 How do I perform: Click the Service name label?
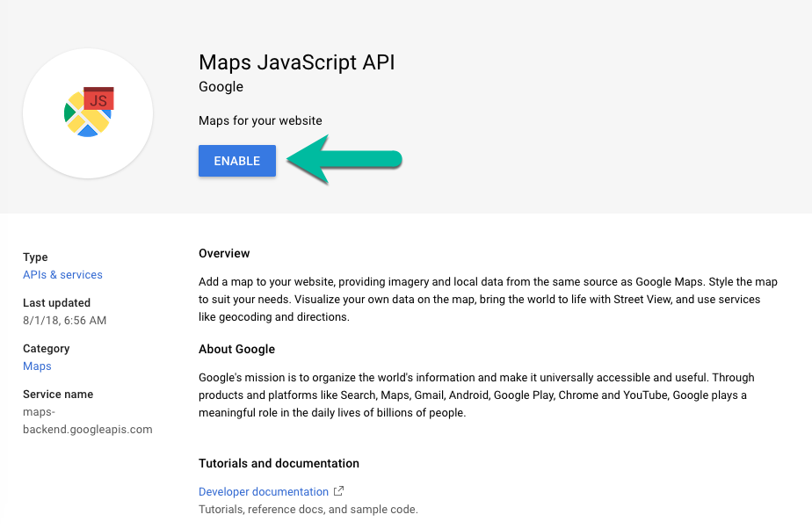[58, 395]
